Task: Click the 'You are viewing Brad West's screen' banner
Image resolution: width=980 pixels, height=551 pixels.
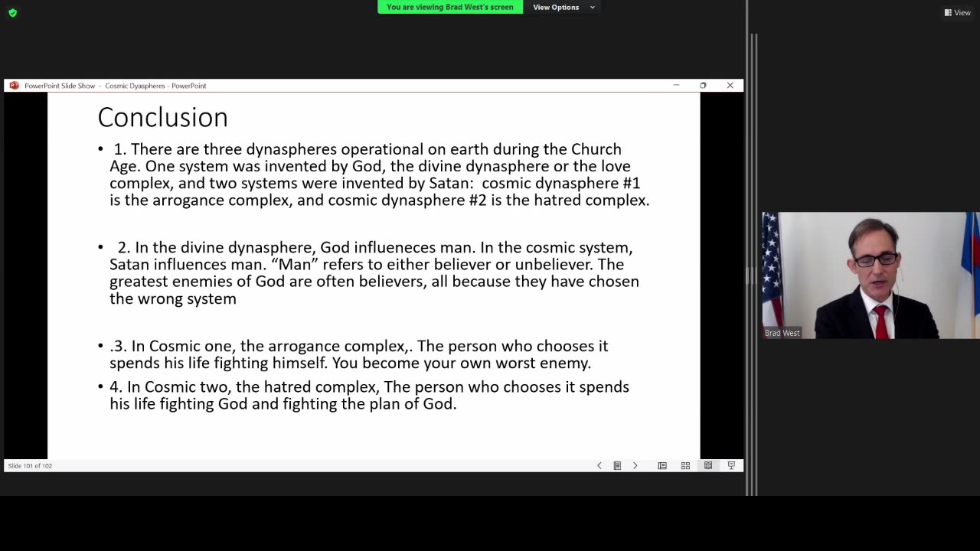Action: (450, 7)
